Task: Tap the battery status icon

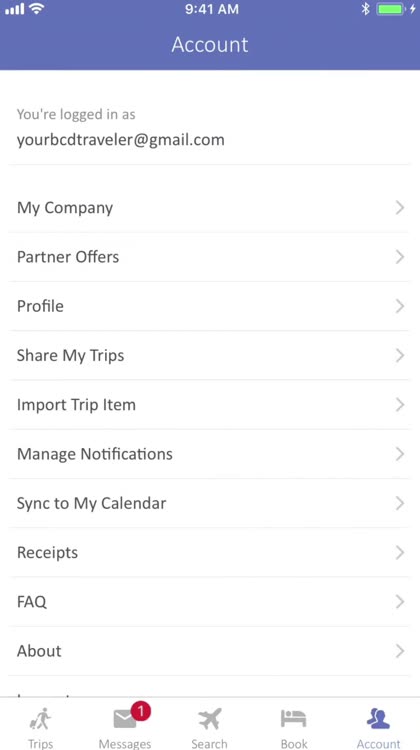Action: tap(392, 9)
